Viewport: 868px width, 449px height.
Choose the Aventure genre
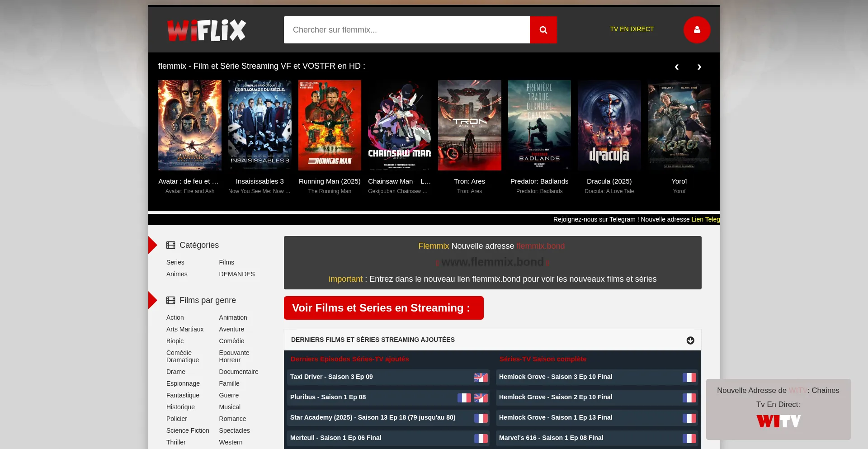click(x=231, y=329)
